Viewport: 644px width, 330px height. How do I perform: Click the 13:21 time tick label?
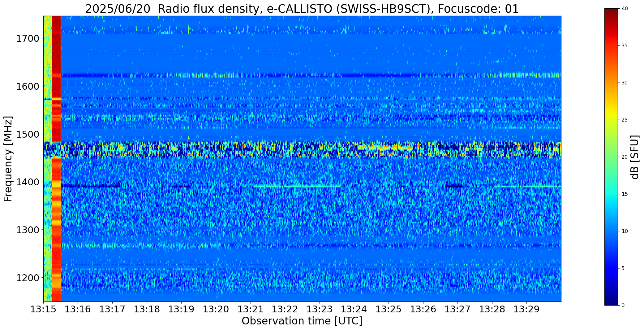[251, 309]
